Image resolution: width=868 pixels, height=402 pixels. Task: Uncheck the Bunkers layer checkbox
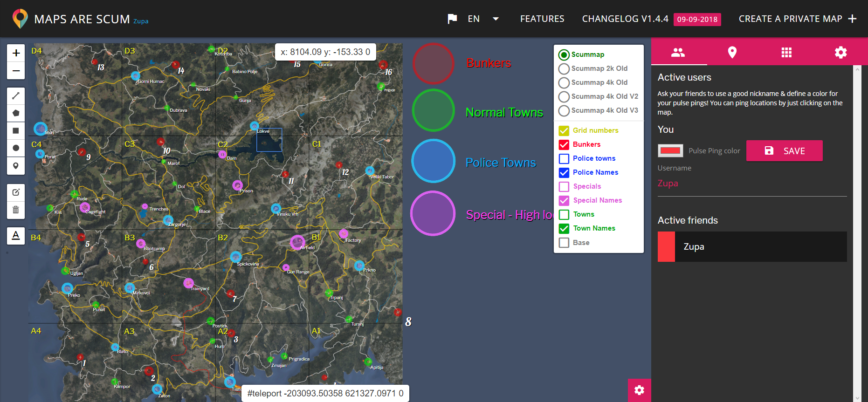pyautogui.click(x=564, y=145)
